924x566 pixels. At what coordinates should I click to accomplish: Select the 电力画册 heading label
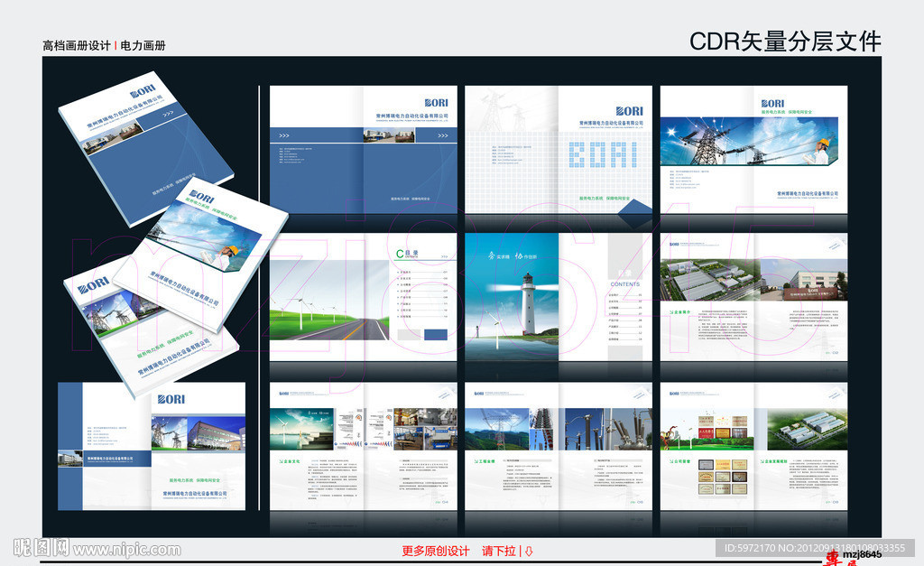[x=143, y=45]
